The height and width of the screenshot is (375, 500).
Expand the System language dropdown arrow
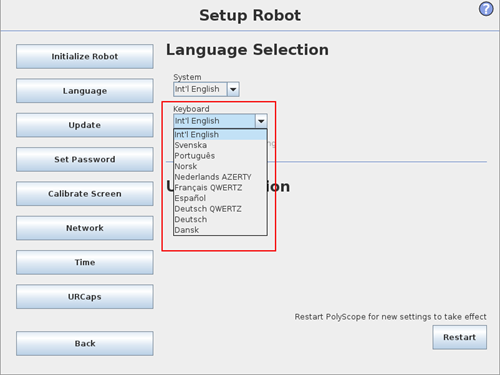tap(233, 89)
